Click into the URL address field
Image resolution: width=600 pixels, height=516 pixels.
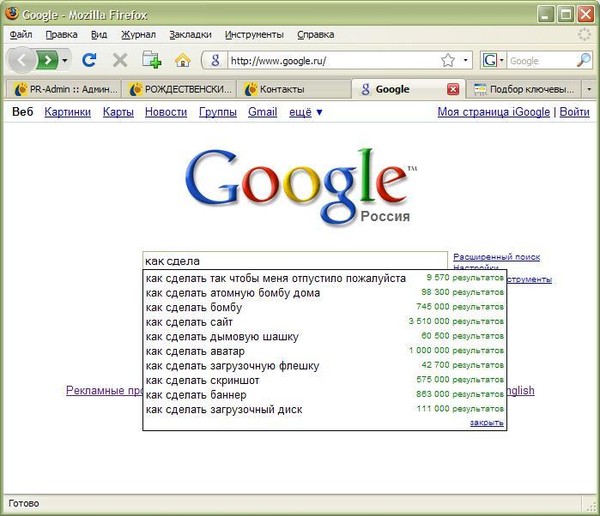tap(333, 60)
